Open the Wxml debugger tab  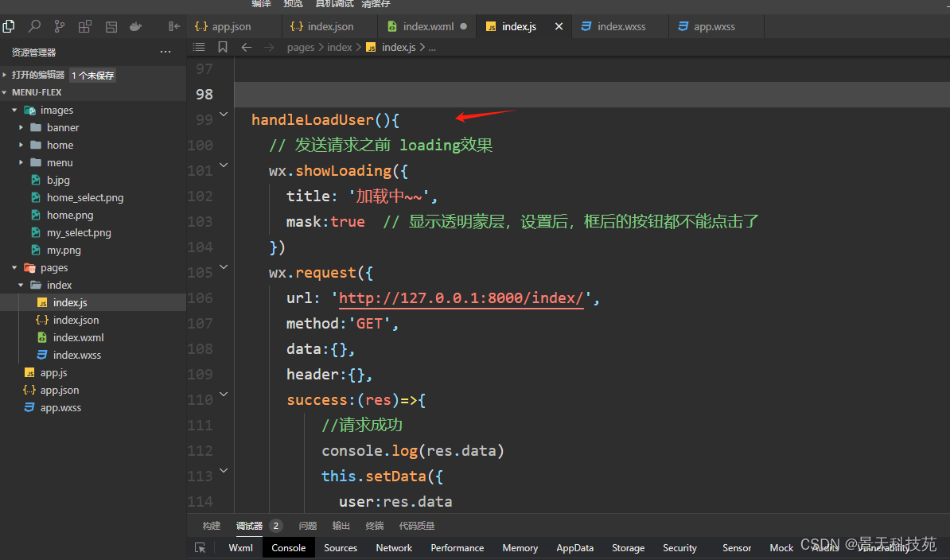click(240, 548)
